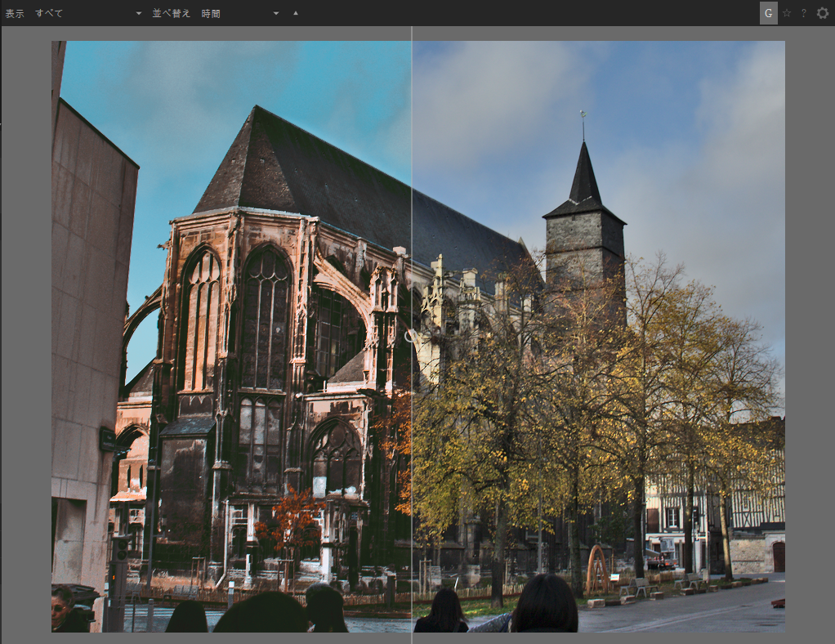Viewport: 835px width, 644px height.
Task: Click the highlighted G icon in the top-right
Action: [x=769, y=13]
